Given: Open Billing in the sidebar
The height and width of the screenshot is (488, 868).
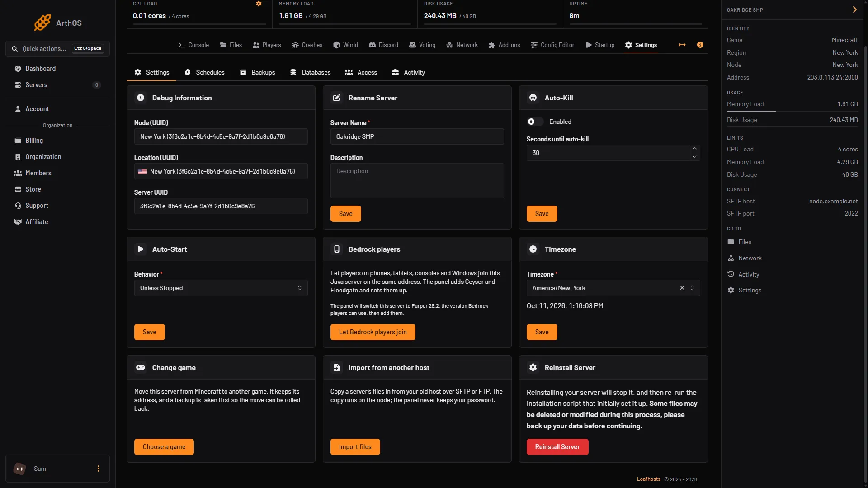Looking at the screenshot, I should point(57,141).
